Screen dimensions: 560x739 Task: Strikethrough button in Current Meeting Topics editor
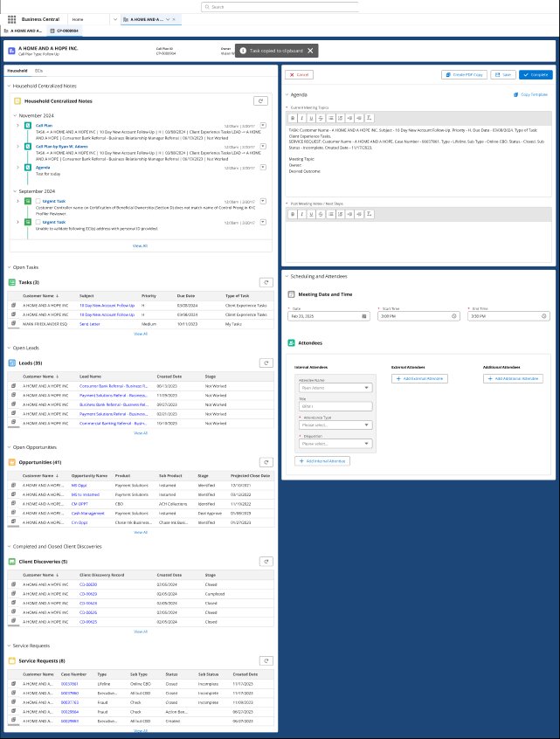tap(321, 118)
